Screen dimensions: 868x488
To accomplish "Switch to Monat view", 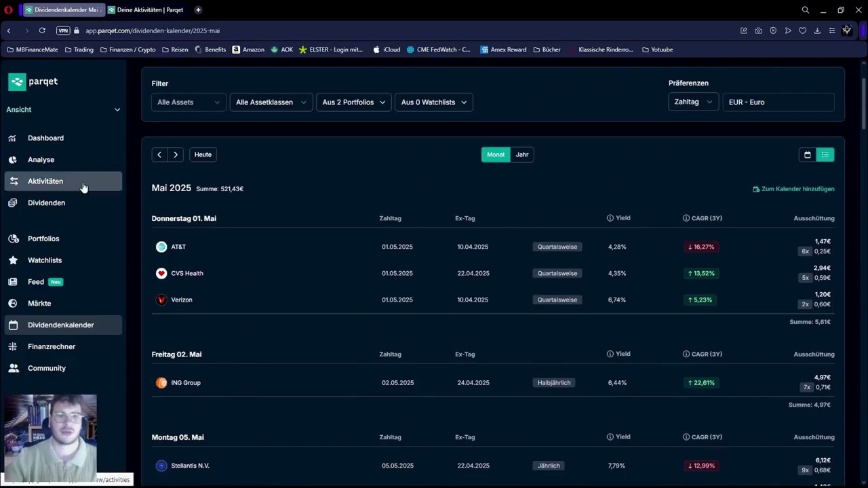I will (x=496, y=155).
